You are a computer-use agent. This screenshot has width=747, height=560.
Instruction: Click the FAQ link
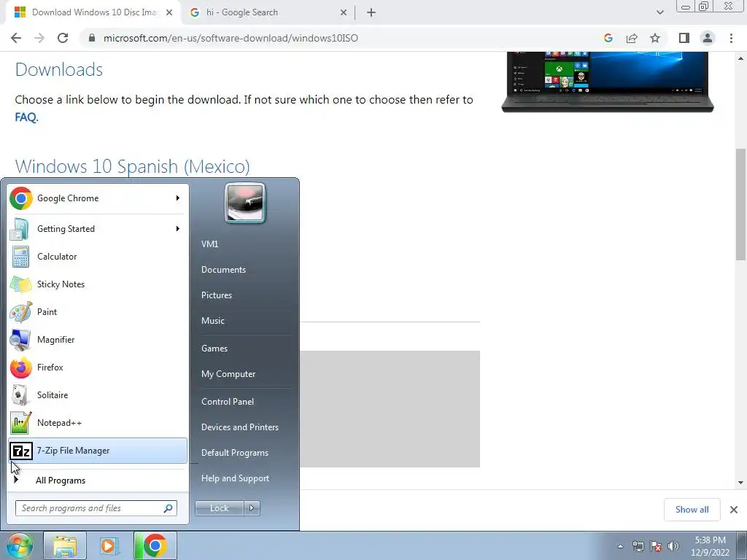coord(26,117)
